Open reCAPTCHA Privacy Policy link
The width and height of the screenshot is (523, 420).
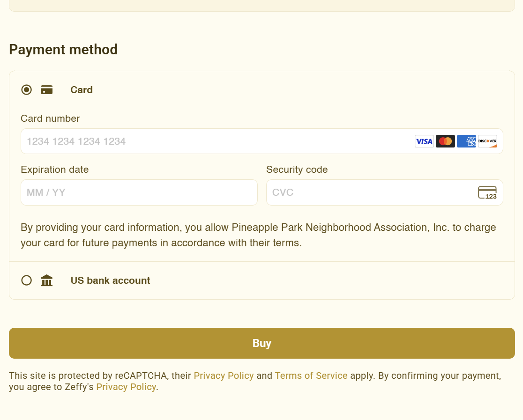(224, 376)
